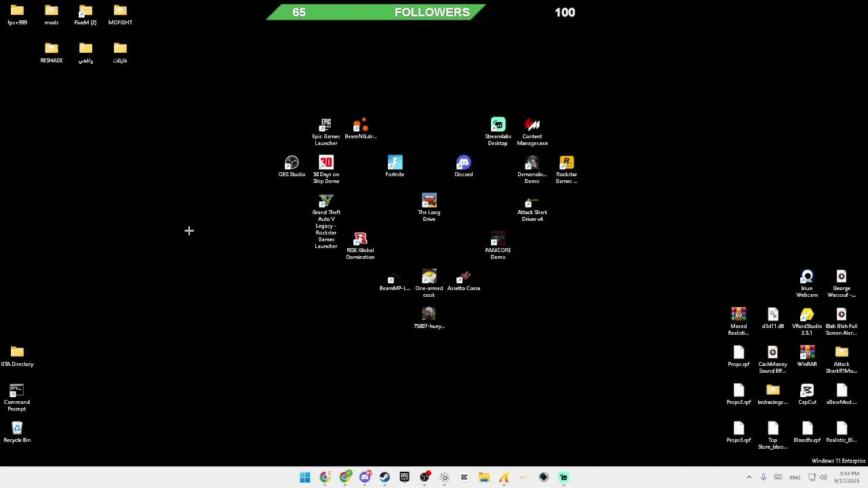868x488 pixels.
Task: Select the Realistic_Bl... file icon
Action: (x=842, y=432)
